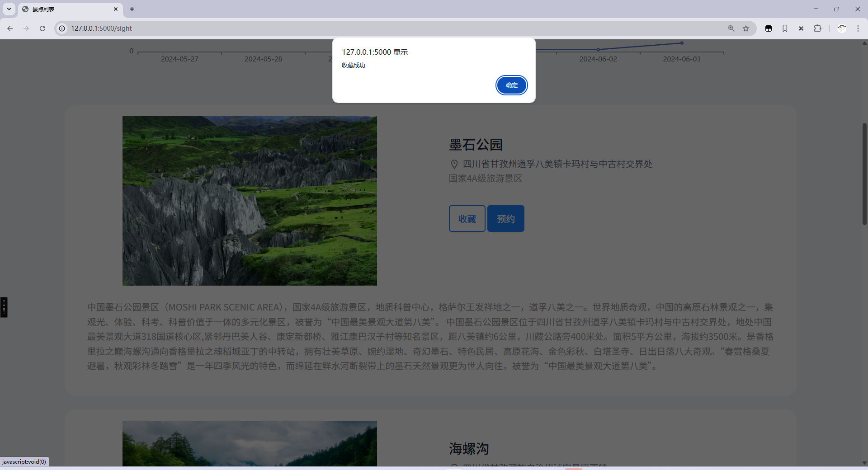Click the 收藏成功 alert message
The height and width of the screenshot is (470, 868).
pyautogui.click(x=354, y=65)
